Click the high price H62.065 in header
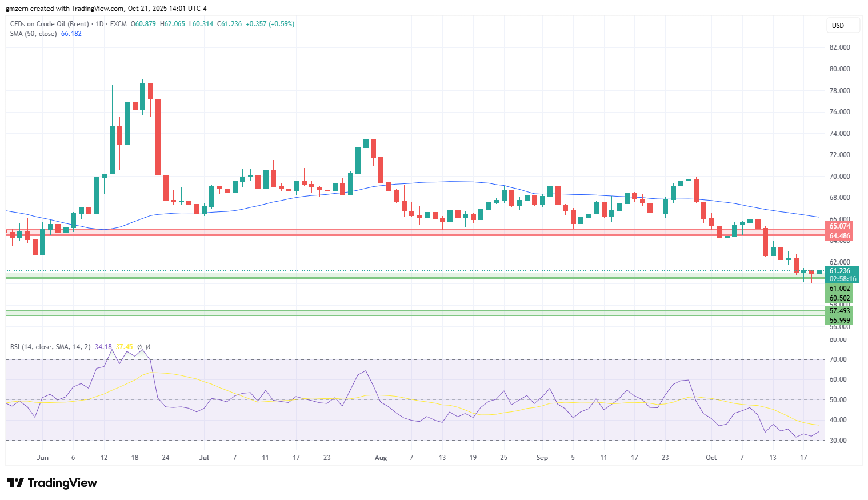Screen dimensions: 868x500 click(173, 24)
